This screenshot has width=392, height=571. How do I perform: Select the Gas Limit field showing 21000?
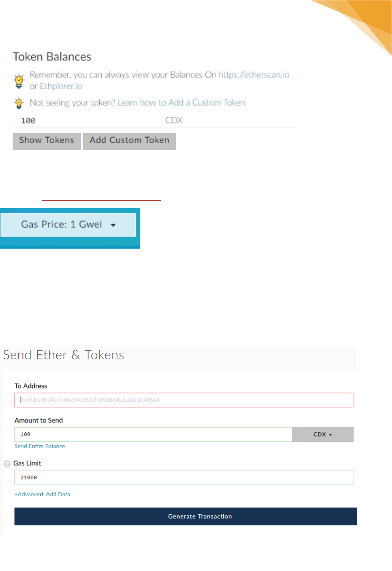(x=184, y=478)
